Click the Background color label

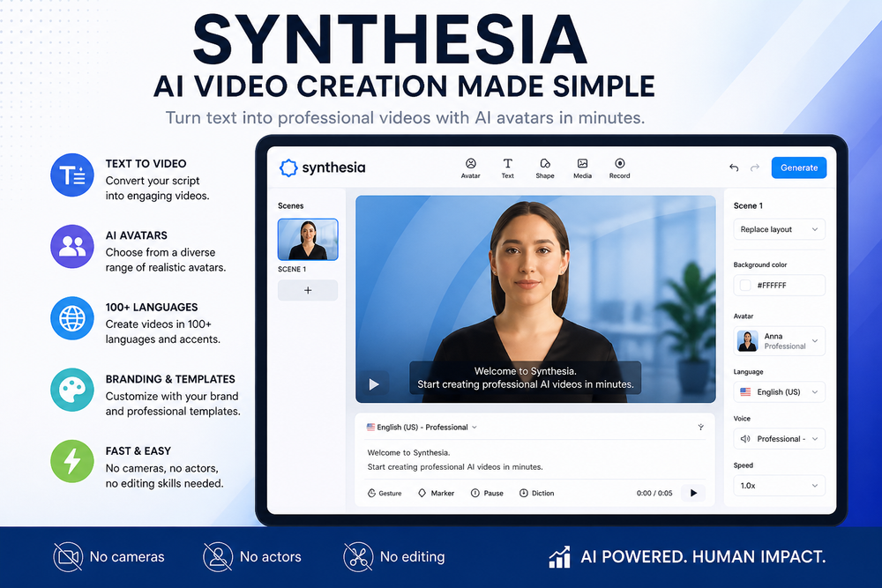(760, 264)
